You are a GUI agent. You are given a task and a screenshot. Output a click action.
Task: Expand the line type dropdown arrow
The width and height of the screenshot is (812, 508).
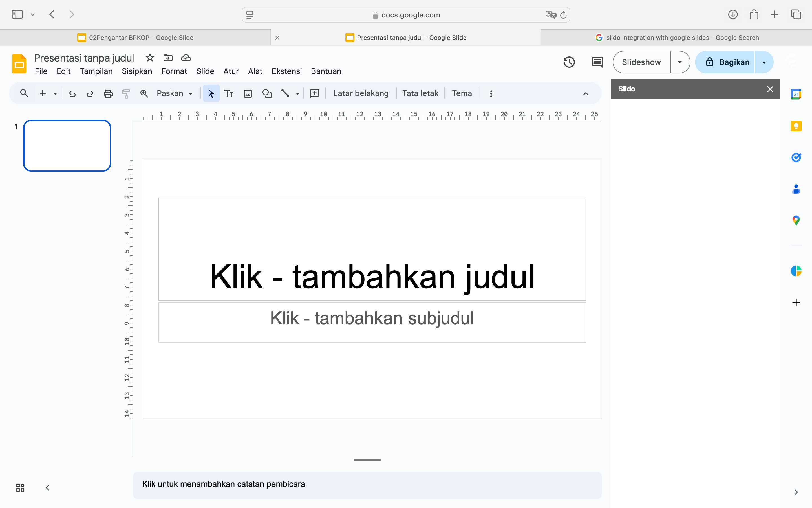pyautogui.click(x=298, y=93)
